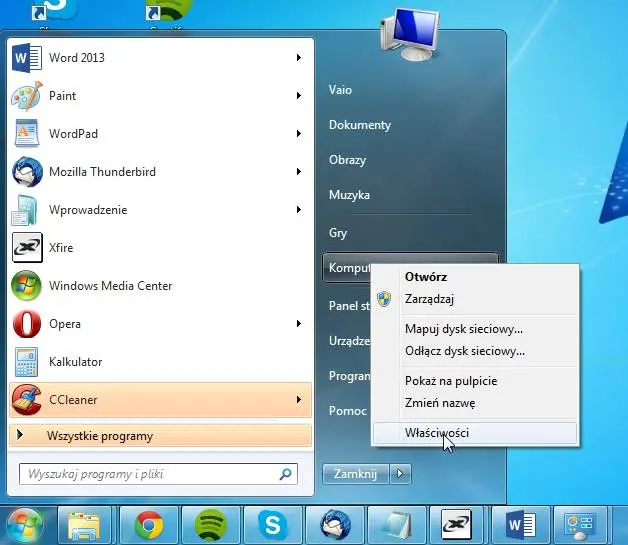The height and width of the screenshot is (545, 628).
Task: Select Mapuj dysk sieciowy option
Action: 463,329
